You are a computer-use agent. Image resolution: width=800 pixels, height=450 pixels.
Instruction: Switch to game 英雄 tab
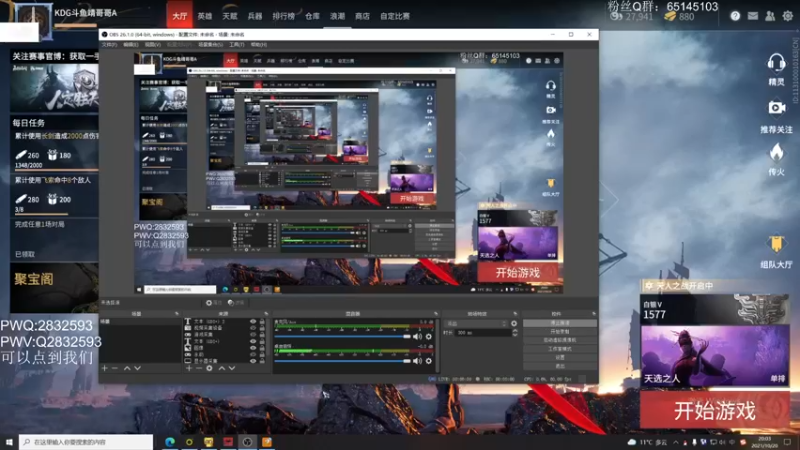(205, 16)
